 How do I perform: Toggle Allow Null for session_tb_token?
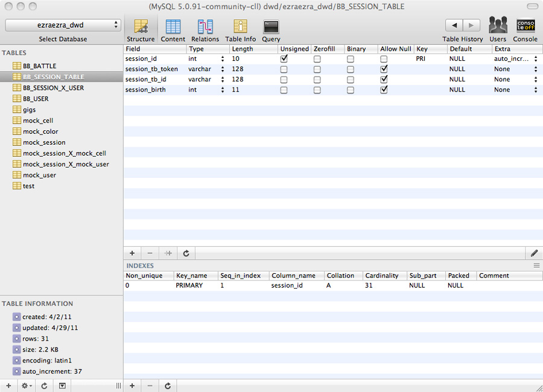point(384,69)
